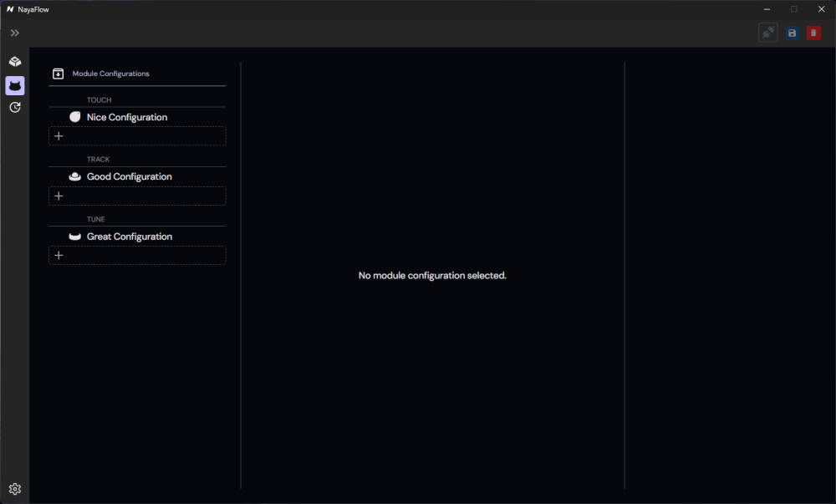Add a new TUNE configuration
This screenshot has width=836, height=504.
[x=137, y=255]
